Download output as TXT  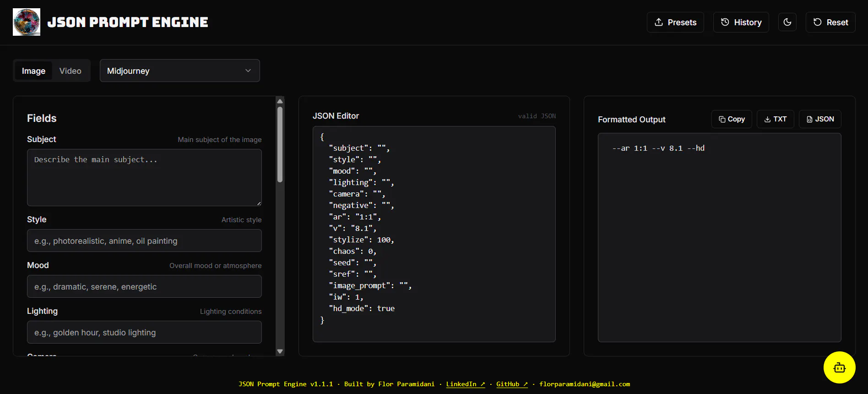pyautogui.click(x=776, y=119)
